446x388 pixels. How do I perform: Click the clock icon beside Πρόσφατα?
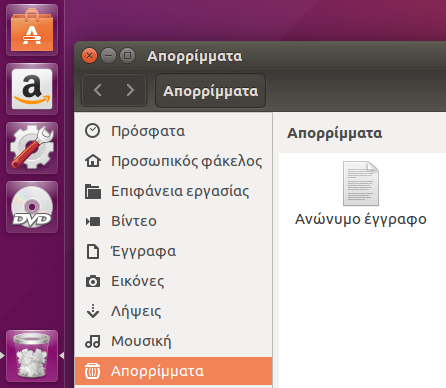(x=92, y=131)
